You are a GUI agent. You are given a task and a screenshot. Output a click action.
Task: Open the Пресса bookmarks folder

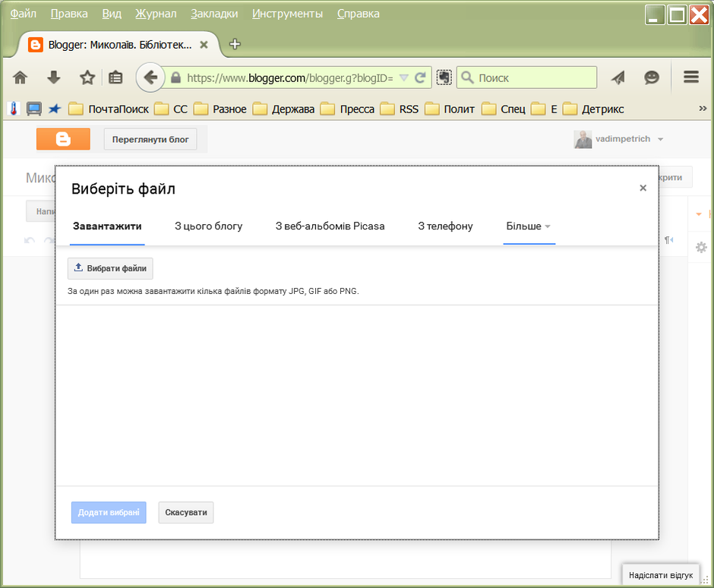pos(347,109)
